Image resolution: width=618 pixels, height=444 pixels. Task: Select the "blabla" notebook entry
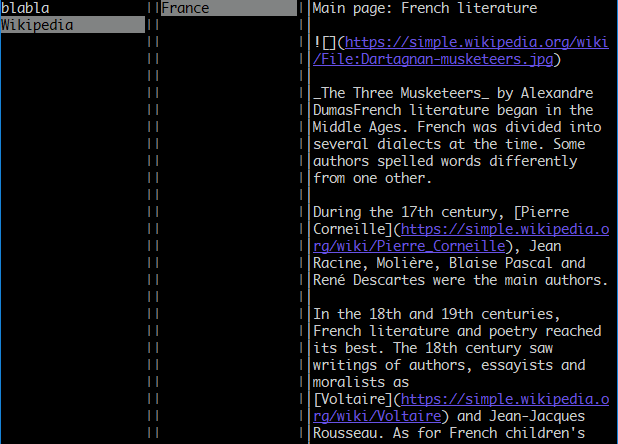(x=25, y=8)
